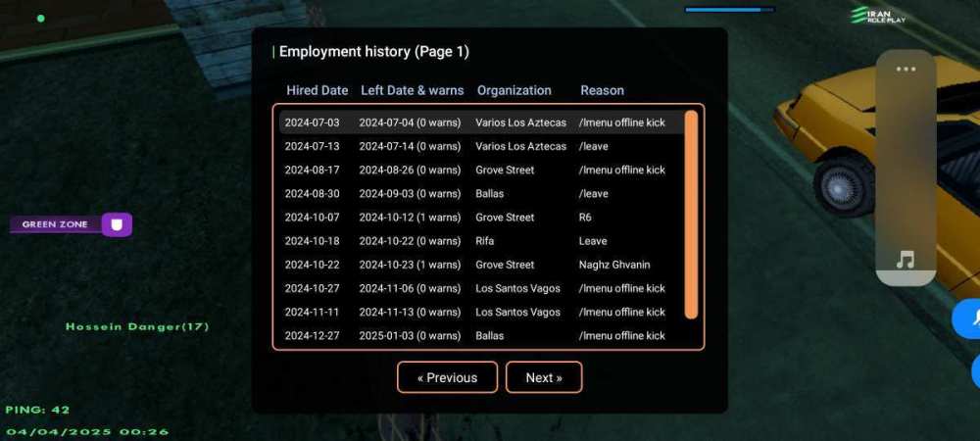This screenshot has height=441, width=980.
Task: Click the Leave reason in Rifa row
Action: [593, 241]
